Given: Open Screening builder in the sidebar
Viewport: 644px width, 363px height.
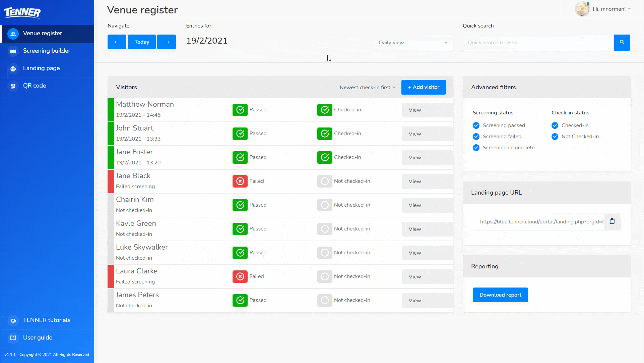Looking at the screenshot, I should pos(47,51).
